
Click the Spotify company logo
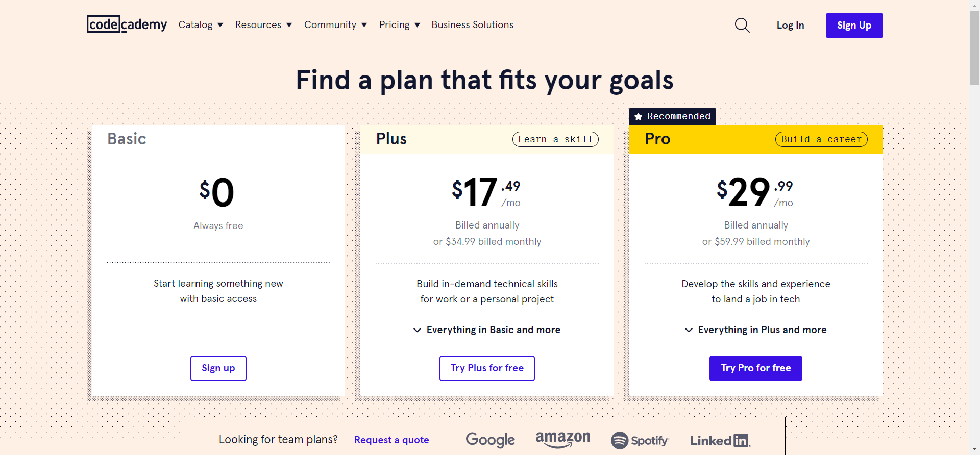point(640,440)
